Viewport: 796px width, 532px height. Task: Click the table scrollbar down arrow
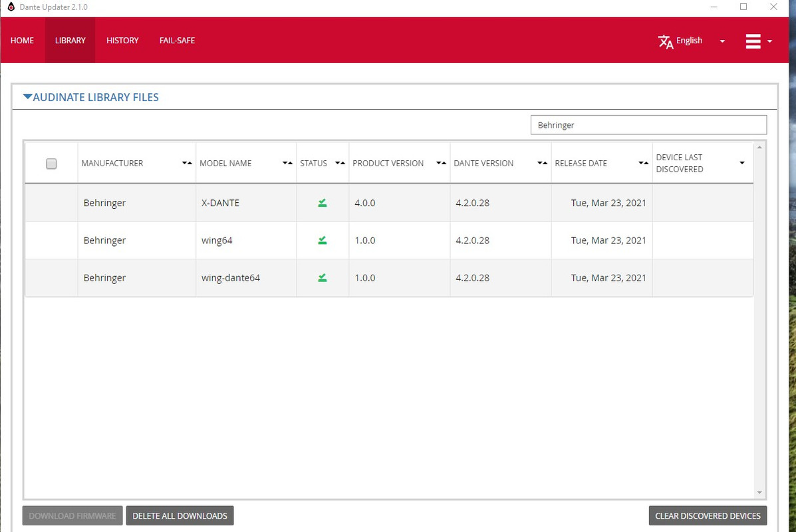coord(759,492)
